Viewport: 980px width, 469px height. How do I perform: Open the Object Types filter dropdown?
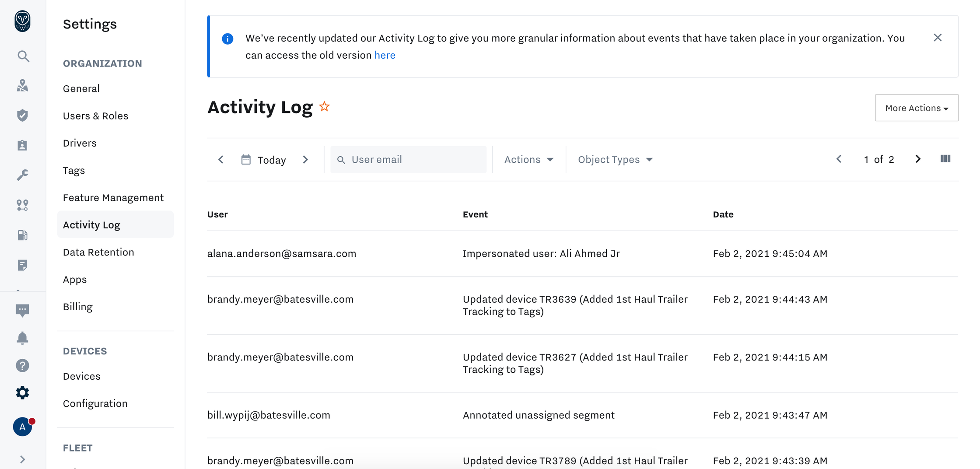(615, 160)
